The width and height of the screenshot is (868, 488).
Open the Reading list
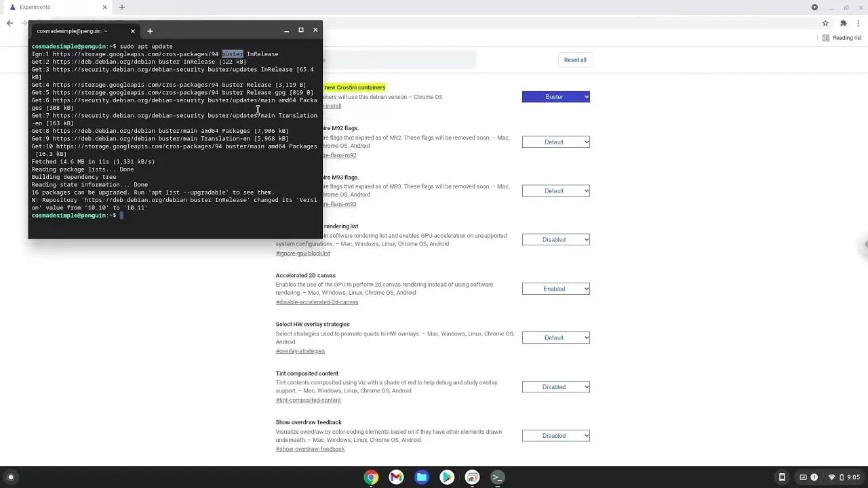pos(842,38)
